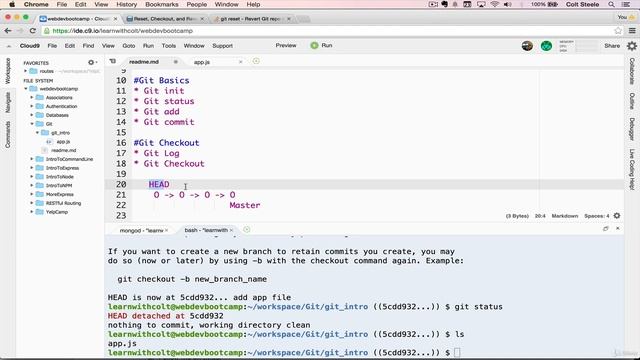Open the Cloud9 Goto menu
640x360 pixels.
(129, 46)
